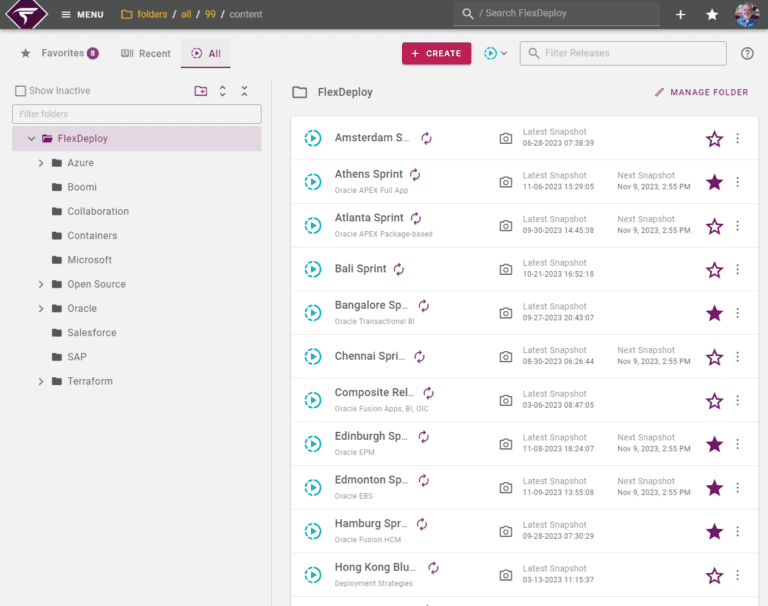Open the release type dropdown beside CREATE

coord(496,53)
